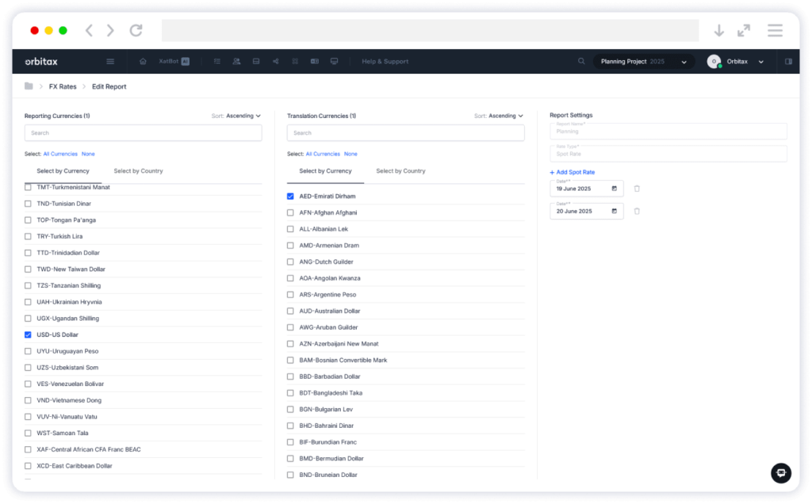Go to the home icon in navbar
This screenshot has width=812, height=504.
click(x=143, y=62)
